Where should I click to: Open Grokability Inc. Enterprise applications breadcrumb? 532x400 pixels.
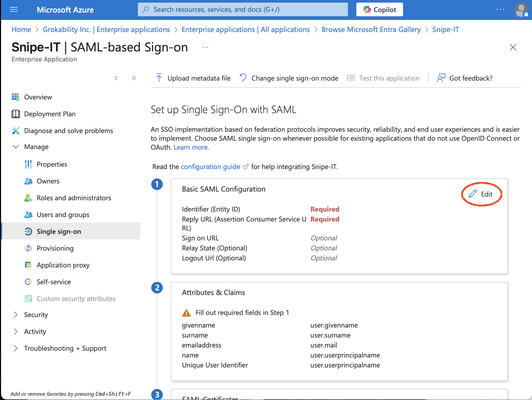click(x=106, y=29)
